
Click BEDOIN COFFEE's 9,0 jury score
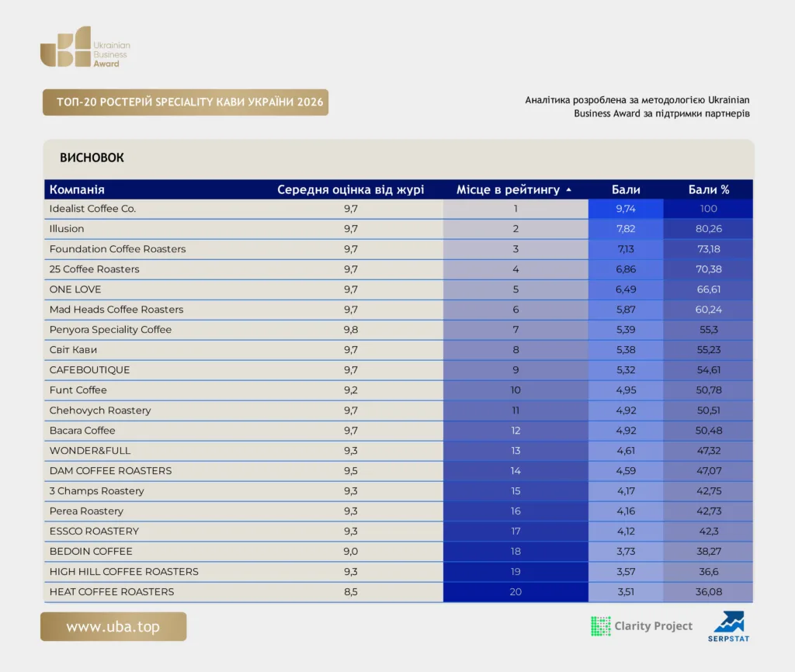(x=350, y=552)
